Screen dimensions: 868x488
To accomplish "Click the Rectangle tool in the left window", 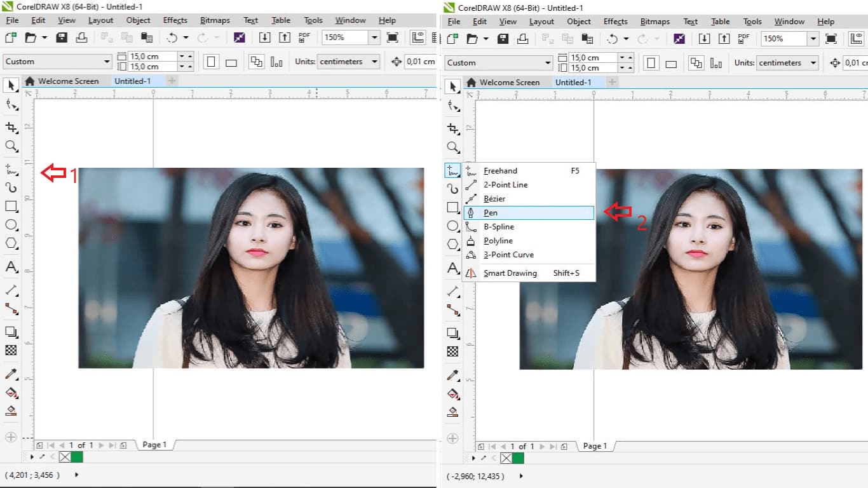I will coord(11,207).
